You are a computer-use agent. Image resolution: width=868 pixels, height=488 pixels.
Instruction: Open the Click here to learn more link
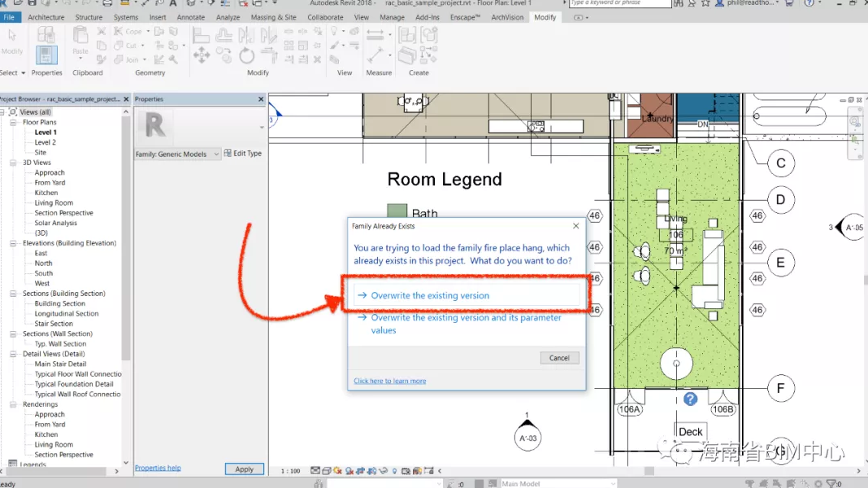click(x=389, y=381)
